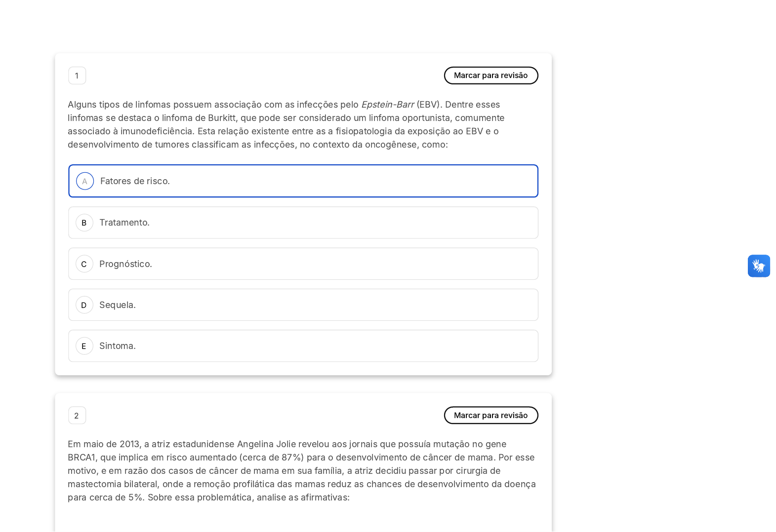Click the blank area inside the Tratamento row
Screen dimensions: 776x532
pos(346,223)
